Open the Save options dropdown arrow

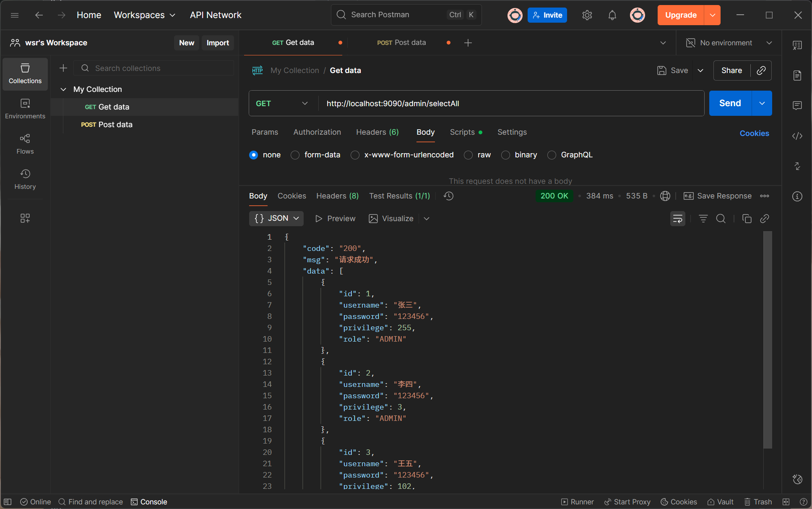point(700,70)
